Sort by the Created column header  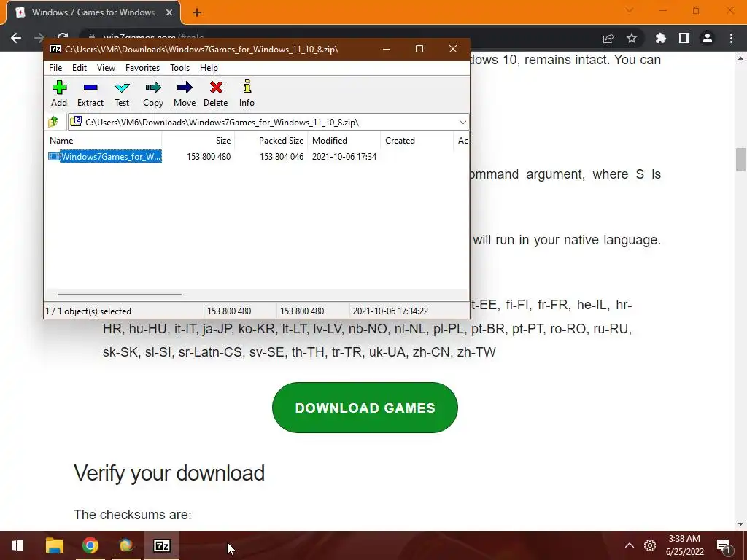(x=417, y=141)
